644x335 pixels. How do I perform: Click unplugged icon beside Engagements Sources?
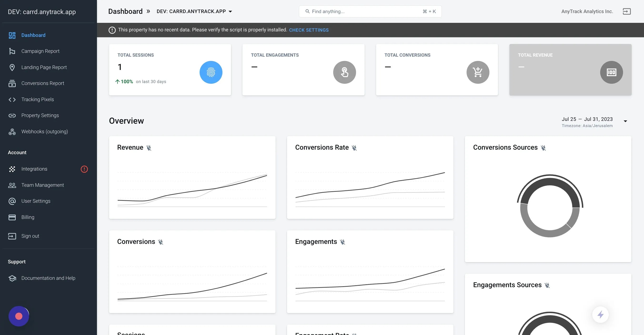pyautogui.click(x=547, y=285)
